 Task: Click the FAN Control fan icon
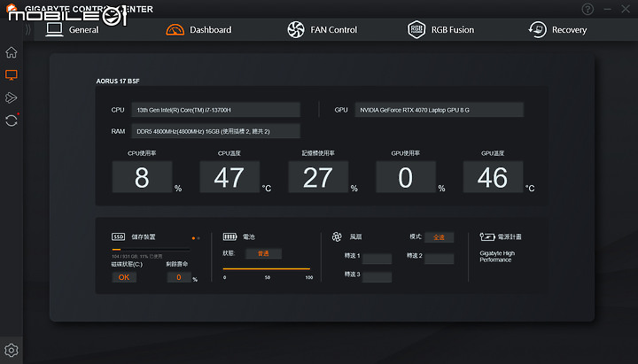point(296,30)
